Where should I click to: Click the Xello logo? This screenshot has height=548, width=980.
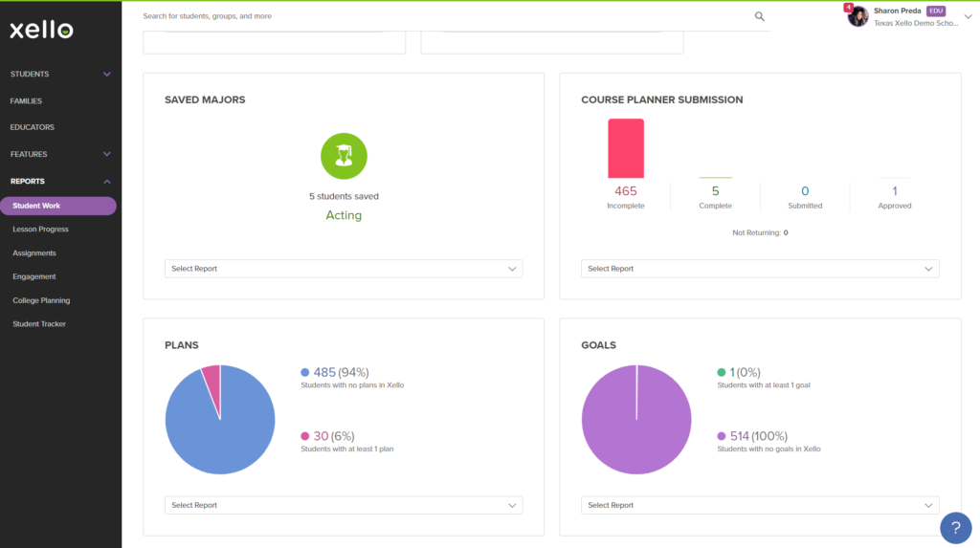point(41,30)
